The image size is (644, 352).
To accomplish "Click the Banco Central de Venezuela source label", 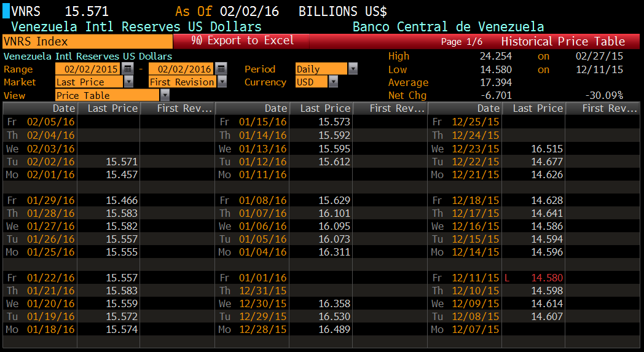I will click(x=448, y=26).
